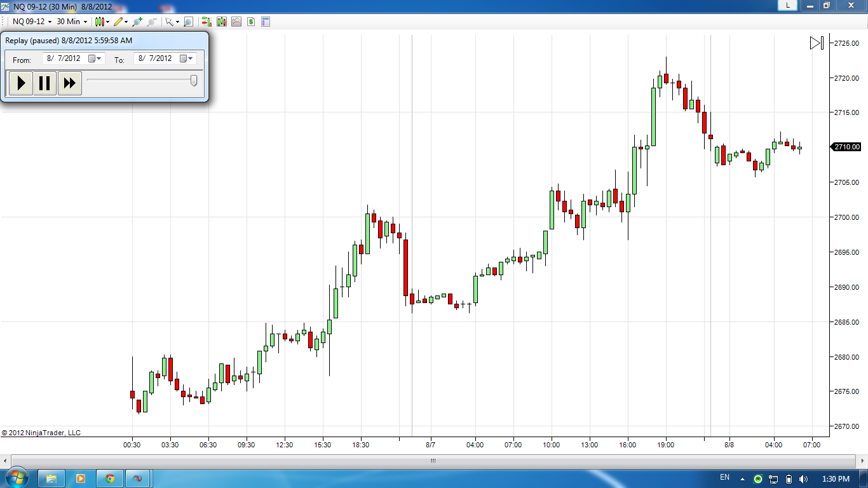Open Windows Media Player from taskbar

81,478
